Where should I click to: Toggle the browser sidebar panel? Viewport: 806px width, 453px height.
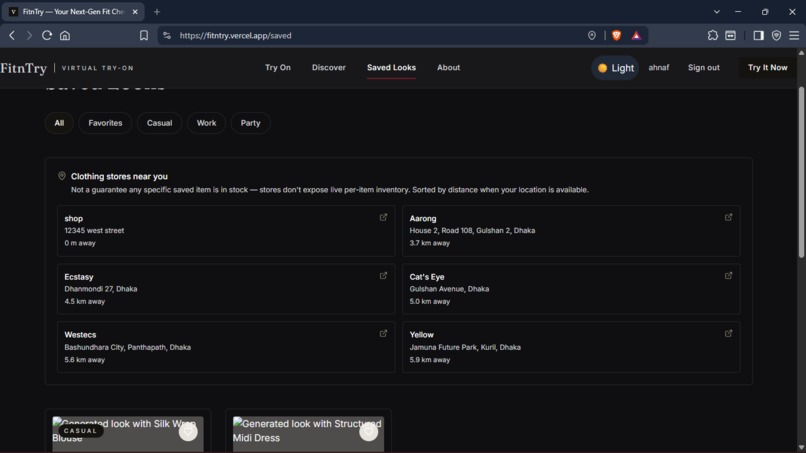[758, 35]
